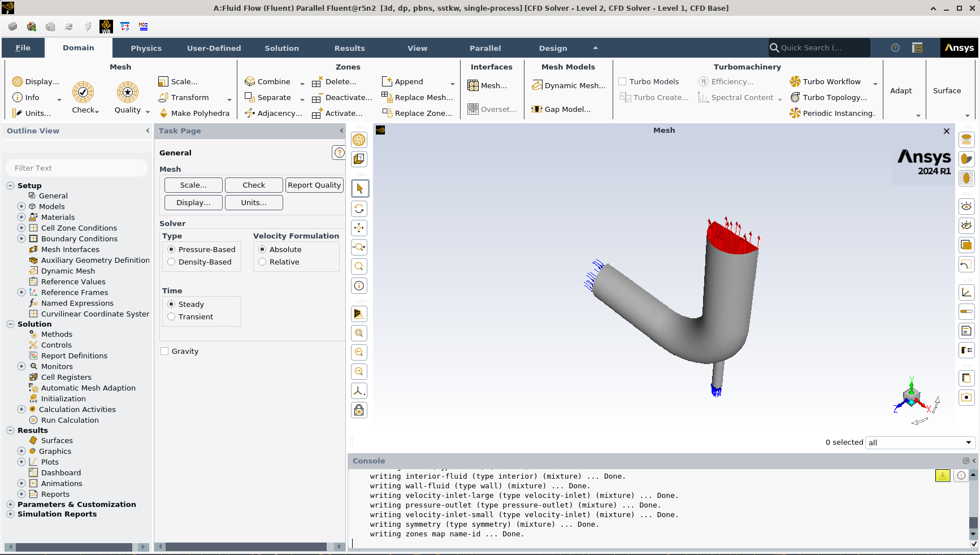The image size is (980, 555).
Task: Select the rotate view tool
Action: pos(359,209)
